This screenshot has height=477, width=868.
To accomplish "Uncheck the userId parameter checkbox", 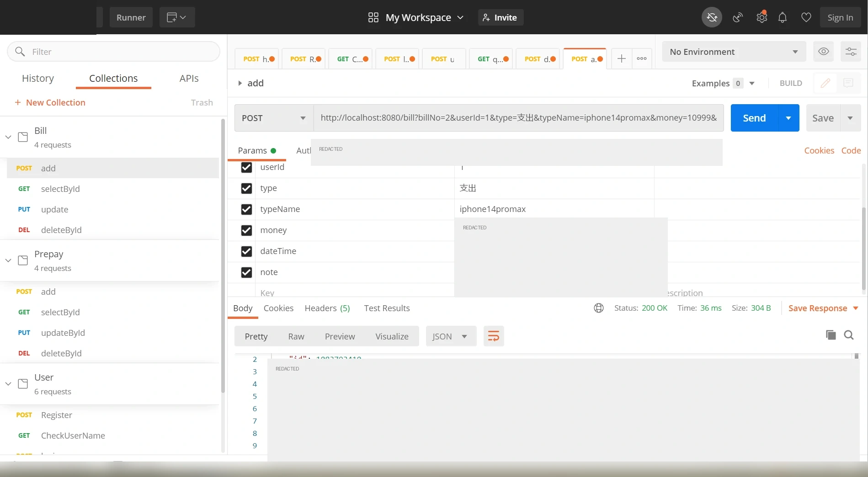I will pos(246,167).
